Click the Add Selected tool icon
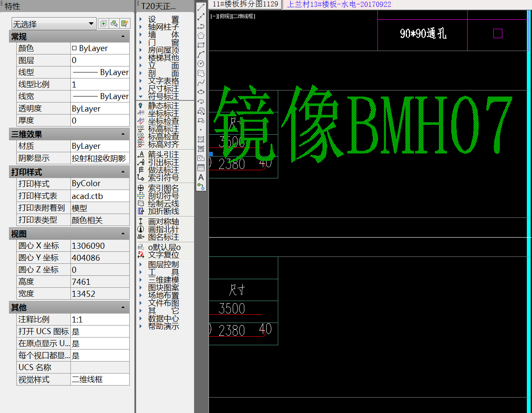Screen dimensions: 532x413 [x=201, y=187]
